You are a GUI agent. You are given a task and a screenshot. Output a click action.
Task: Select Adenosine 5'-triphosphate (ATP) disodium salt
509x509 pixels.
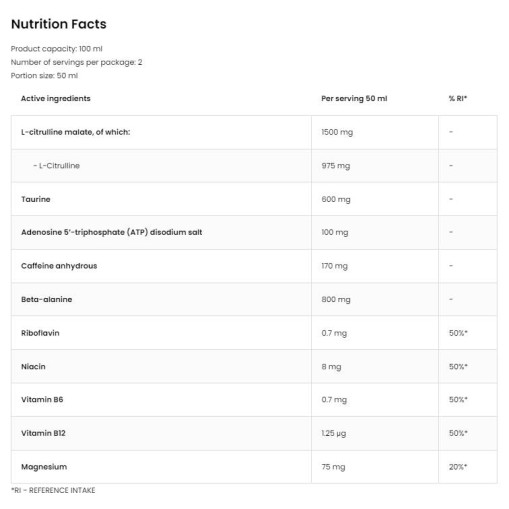112,232
